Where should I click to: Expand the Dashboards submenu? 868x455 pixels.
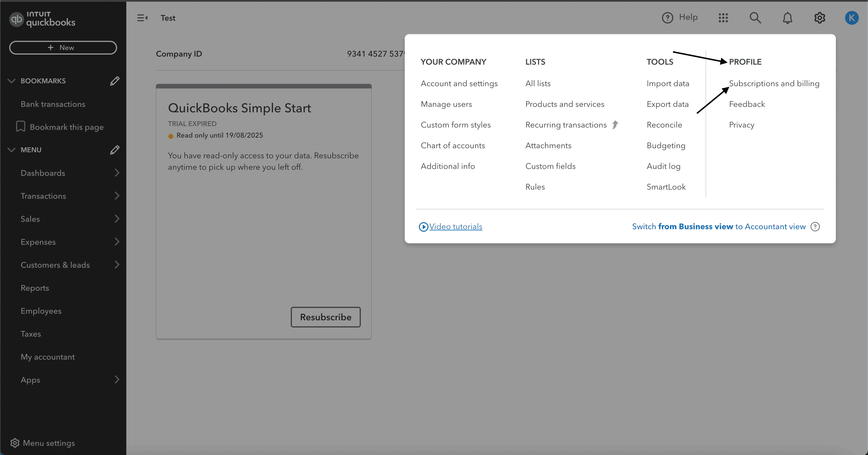coord(117,173)
